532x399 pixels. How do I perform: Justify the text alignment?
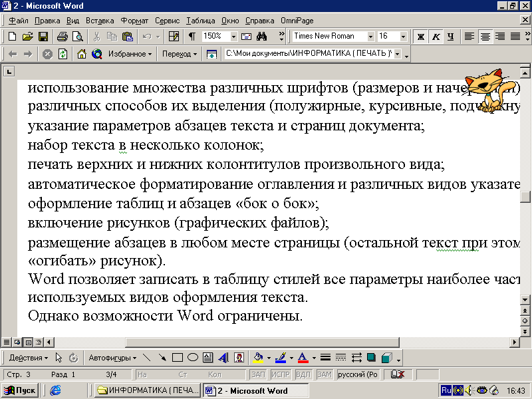tap(515, 37)
